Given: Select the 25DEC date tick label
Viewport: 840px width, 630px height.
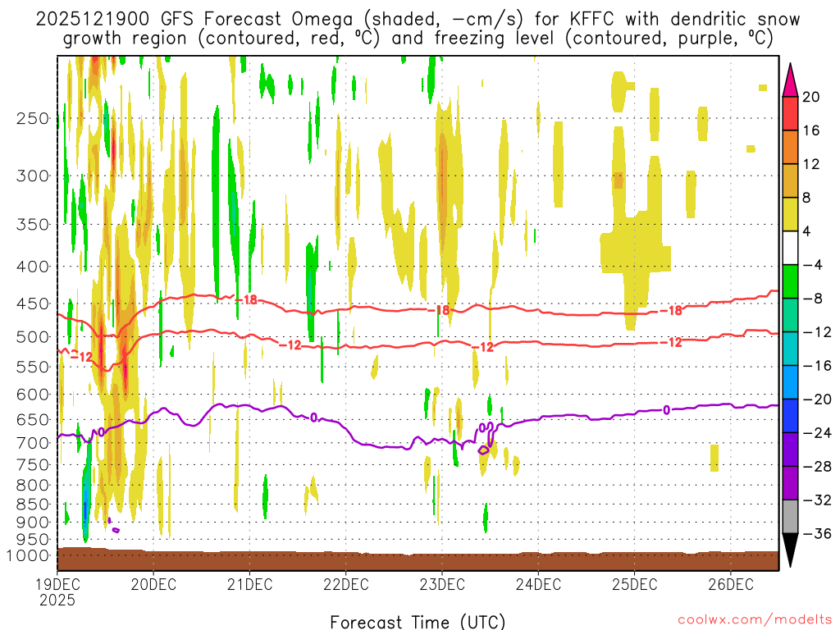Looking at the screenshot, I should point(634,584).
